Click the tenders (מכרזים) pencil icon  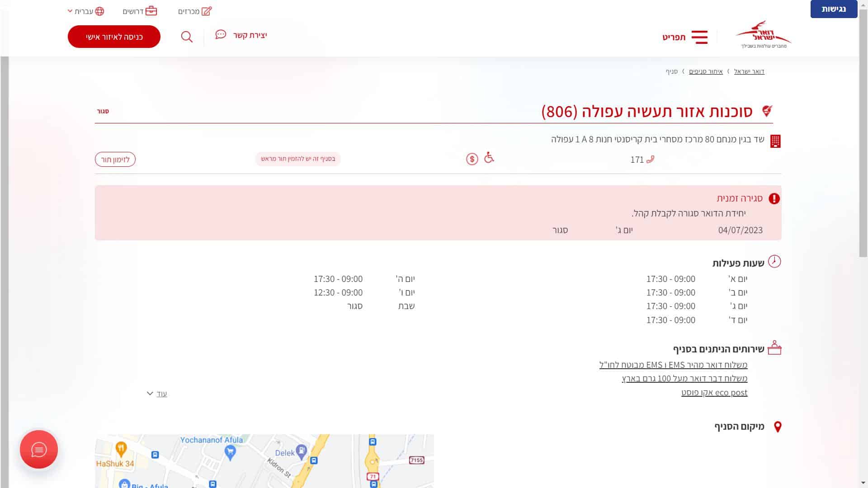click(207, 11)
